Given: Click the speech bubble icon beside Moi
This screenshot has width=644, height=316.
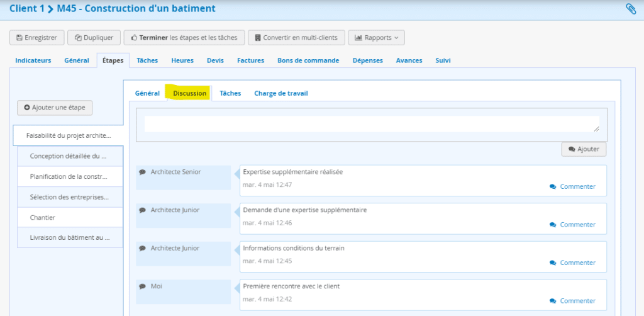Looking at the screenshot, I should (x=143, y=286).
